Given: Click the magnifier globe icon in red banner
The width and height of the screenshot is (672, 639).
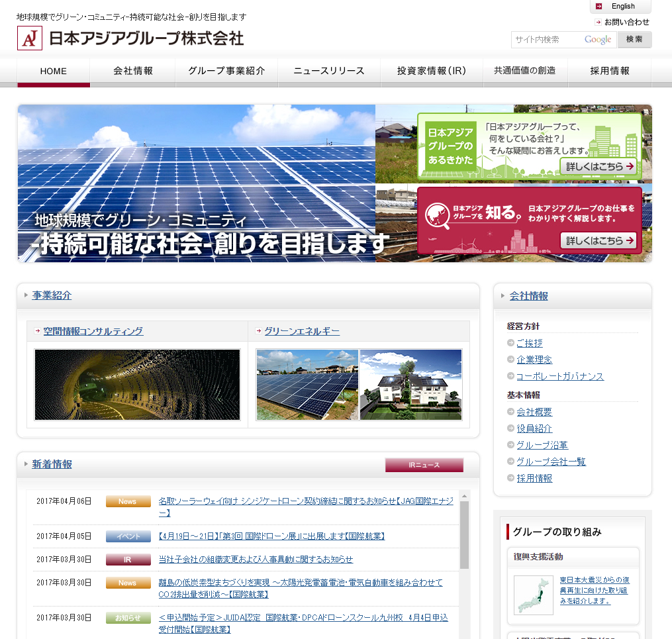Looking at the screenshot, I should [437, 215].
